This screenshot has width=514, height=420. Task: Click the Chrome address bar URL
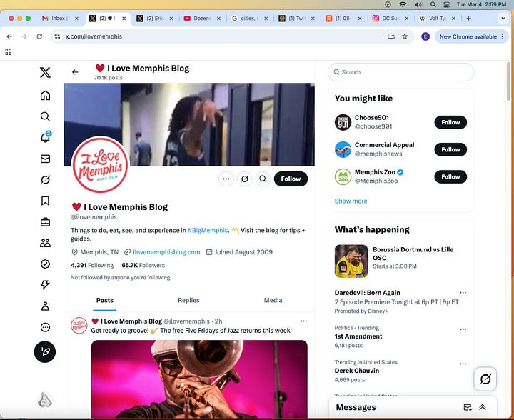coord(94,36)
